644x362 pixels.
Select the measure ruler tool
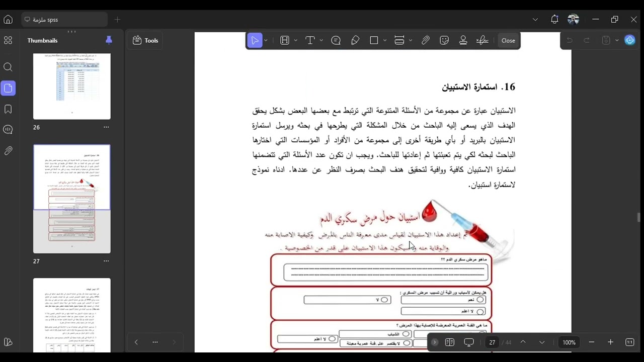(399, 40)
